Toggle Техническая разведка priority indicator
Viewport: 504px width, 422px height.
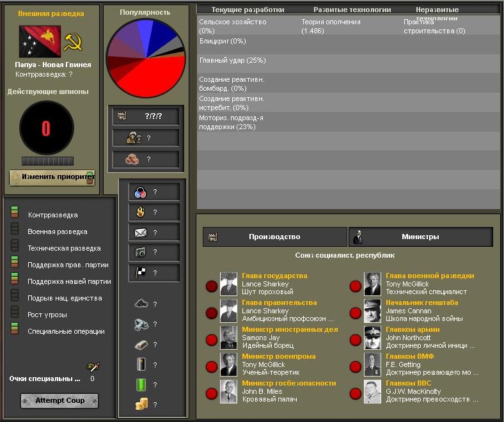coord(15,246)
